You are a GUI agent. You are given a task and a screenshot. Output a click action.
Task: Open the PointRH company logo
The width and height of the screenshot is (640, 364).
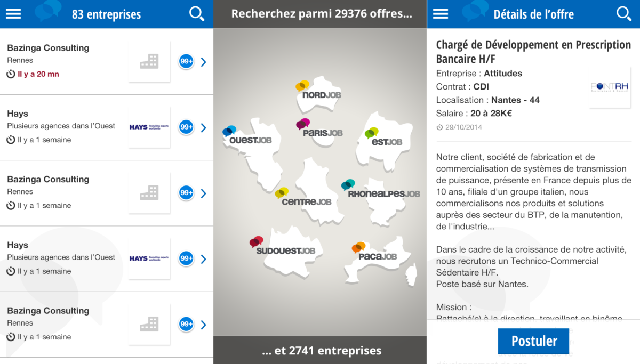pyautogui.click(x=610, y=87)
